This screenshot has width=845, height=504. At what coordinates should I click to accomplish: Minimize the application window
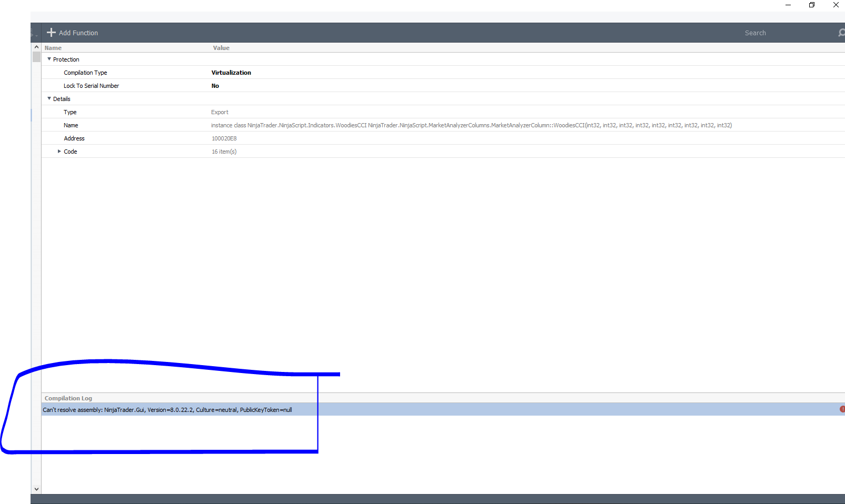click(788, 5)
